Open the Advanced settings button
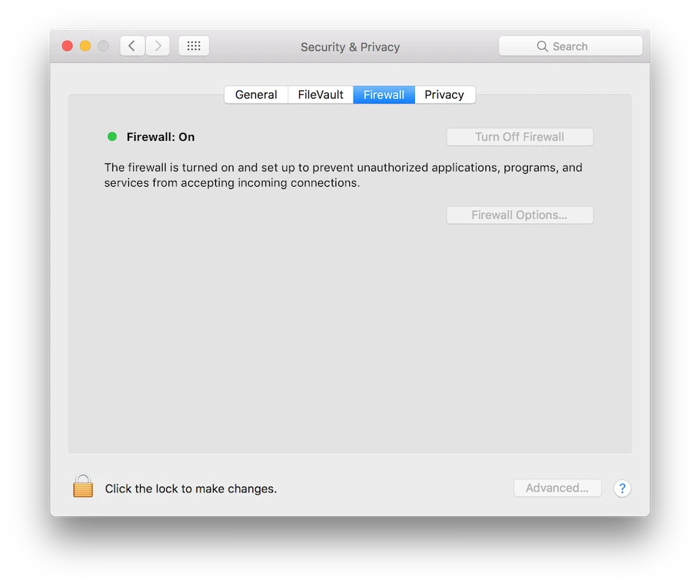 tap(557, 488)
